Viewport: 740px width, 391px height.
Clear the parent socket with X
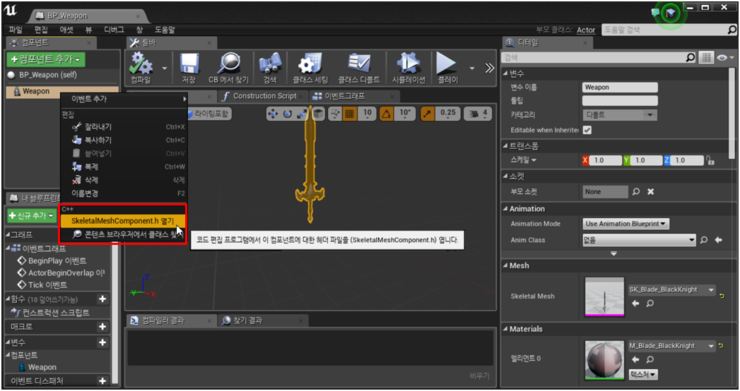(651, 191)
